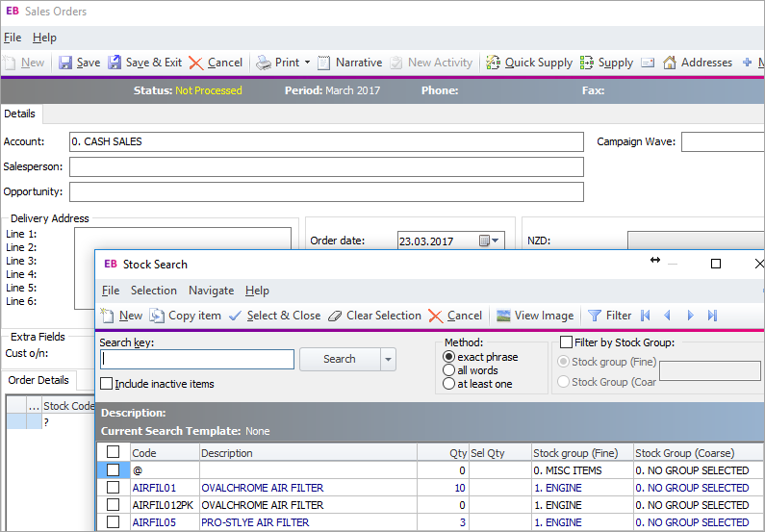
Task: Click the Filter funnel icon
Action: pyautogui.click(x=595, y=316)
